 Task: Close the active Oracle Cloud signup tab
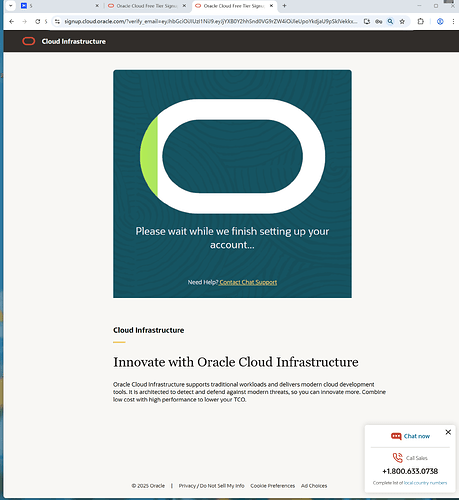click(x=271, y=6)
